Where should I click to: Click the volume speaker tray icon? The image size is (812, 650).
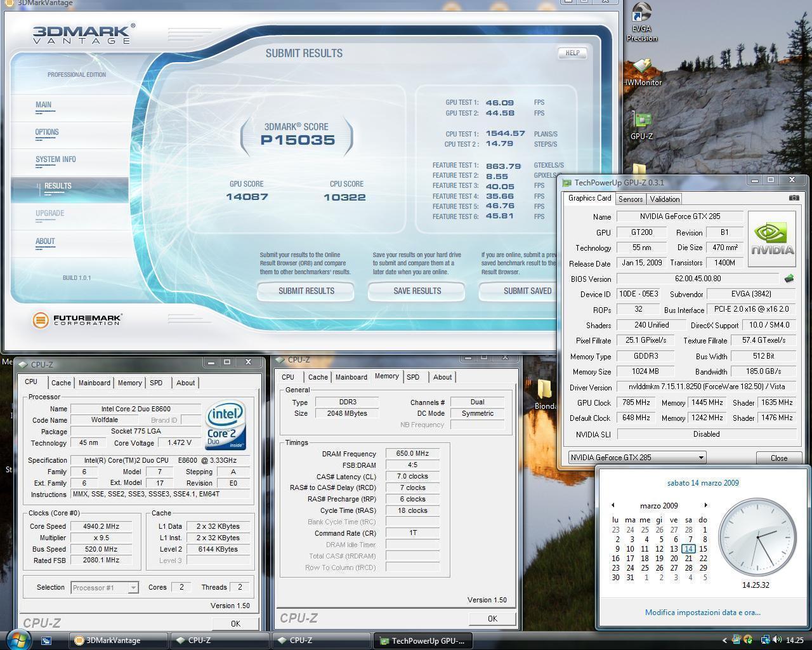[777, 640]
